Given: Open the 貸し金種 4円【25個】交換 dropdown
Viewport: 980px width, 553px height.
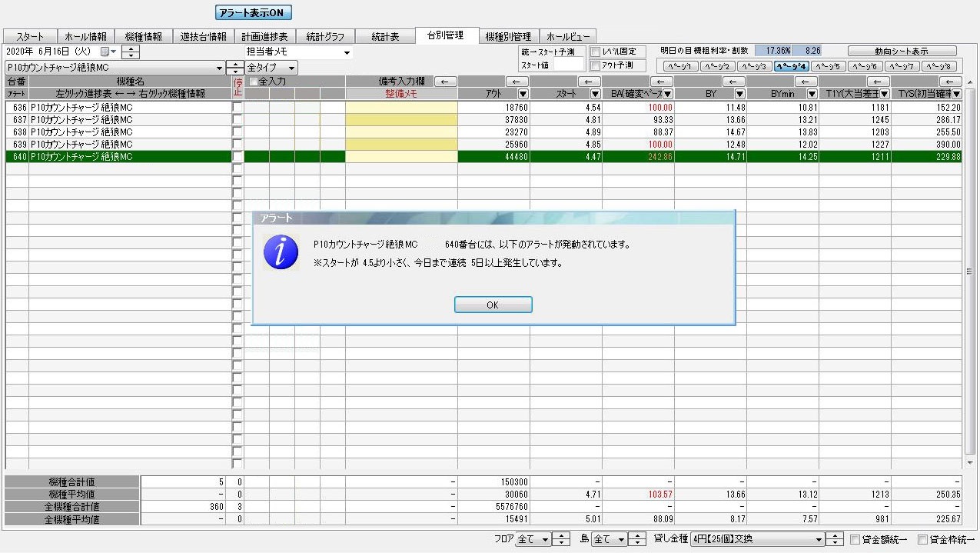Looking at the screenshot, I should pyautogui.click(x=819, y=540).
